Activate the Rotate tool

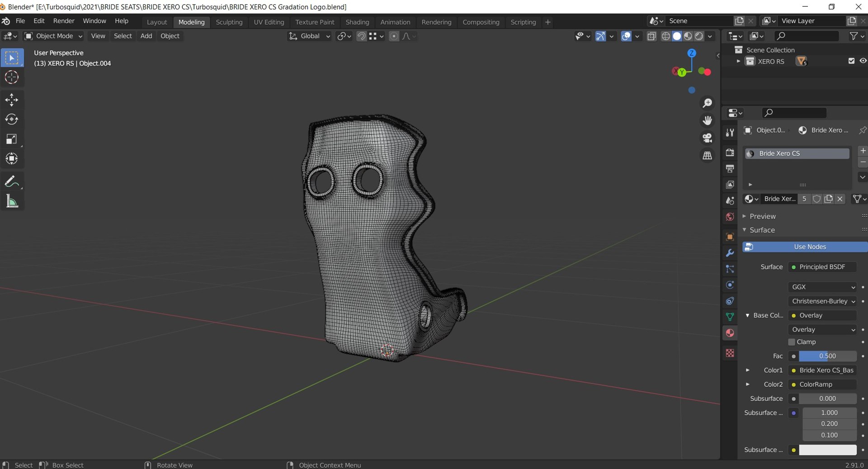[x=12, y=119]
